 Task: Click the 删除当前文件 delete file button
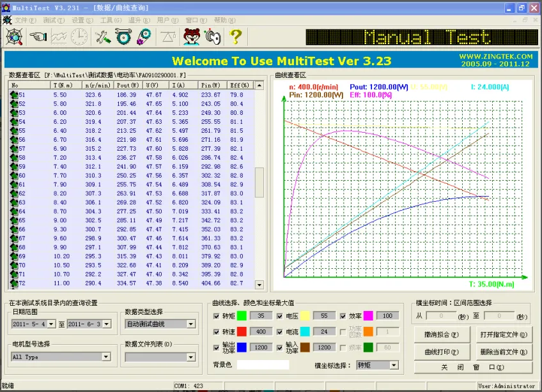(504, 352)
